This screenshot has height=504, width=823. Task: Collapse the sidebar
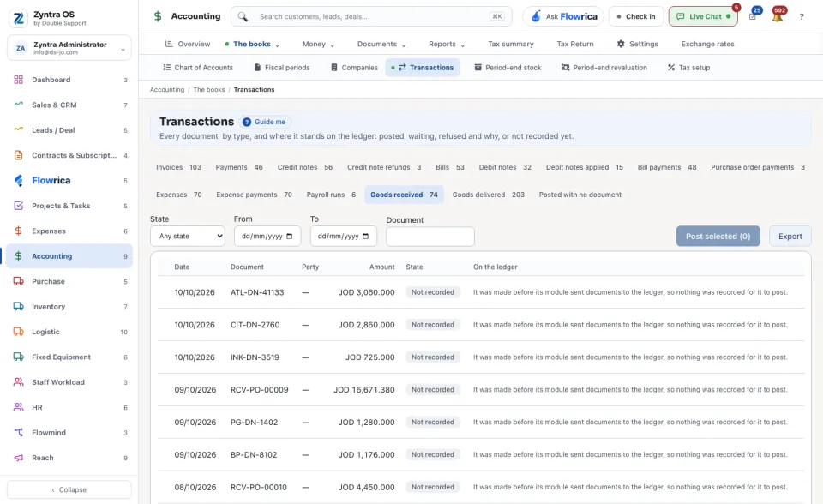(69, 489)
